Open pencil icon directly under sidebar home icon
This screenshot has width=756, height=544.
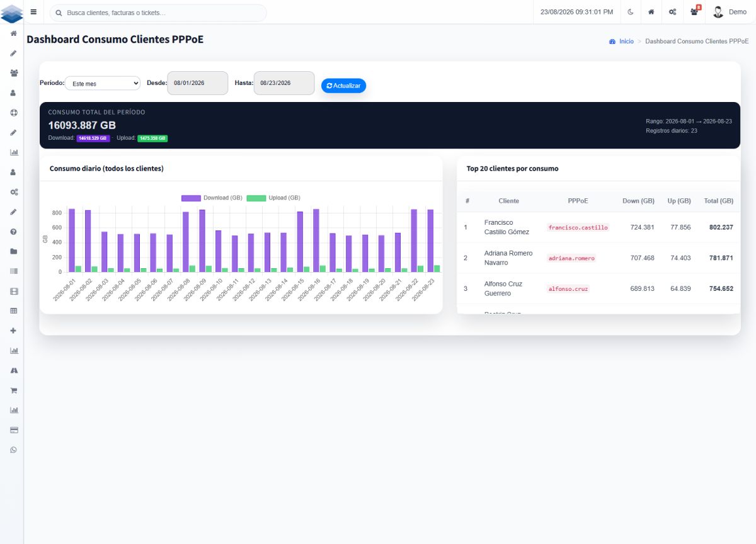[x=14, y=54]
